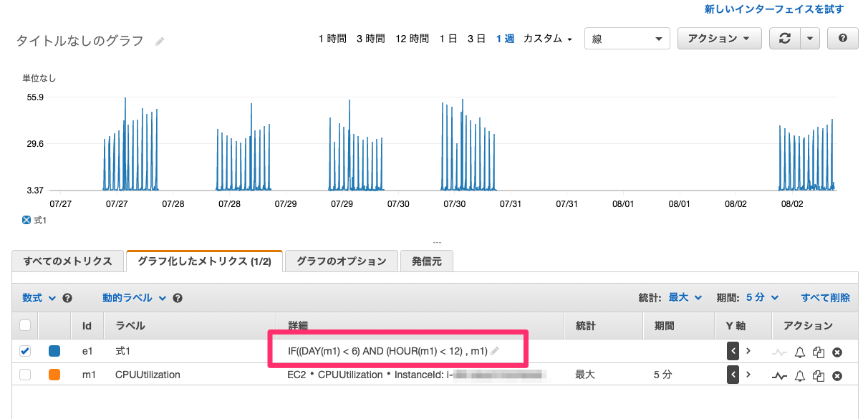Image resolution: width=868 pixels, height=419 pixels.
Task: Open the 線 chart type dropdown
Action: click(627, 38)
